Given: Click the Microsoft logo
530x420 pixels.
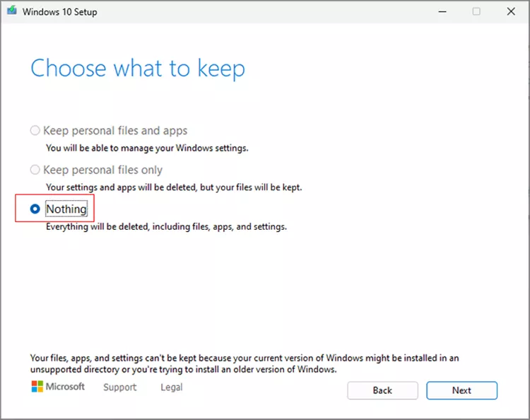Looking at the screenshot, I should (x=58, y=387).
